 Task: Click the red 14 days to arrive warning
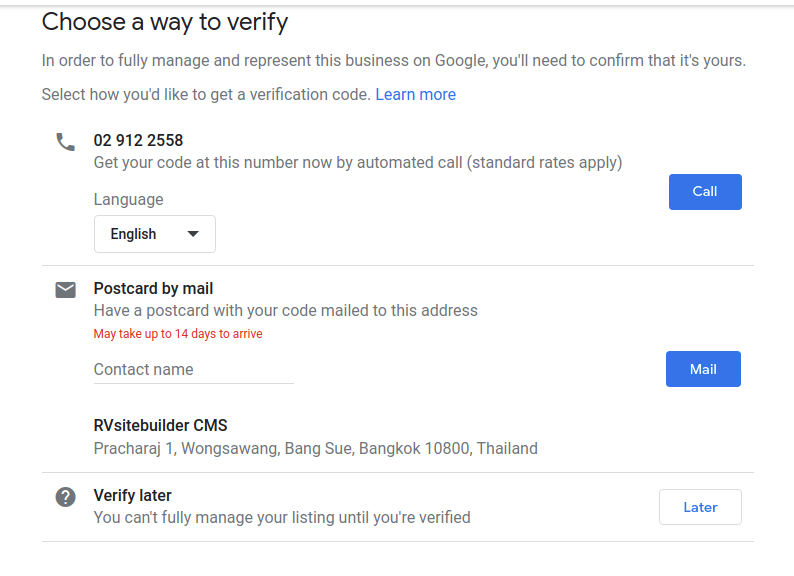tap(178, 334)
